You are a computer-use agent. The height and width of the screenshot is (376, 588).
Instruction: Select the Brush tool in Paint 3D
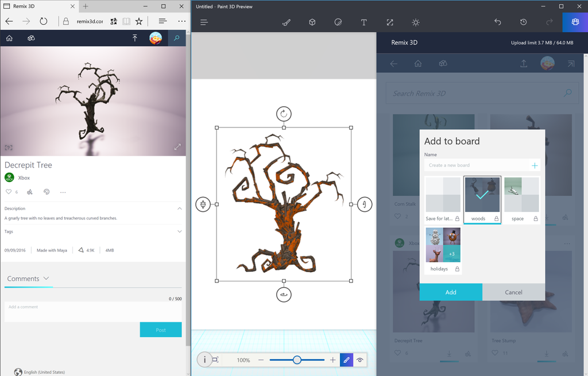(x=286, y=22)
